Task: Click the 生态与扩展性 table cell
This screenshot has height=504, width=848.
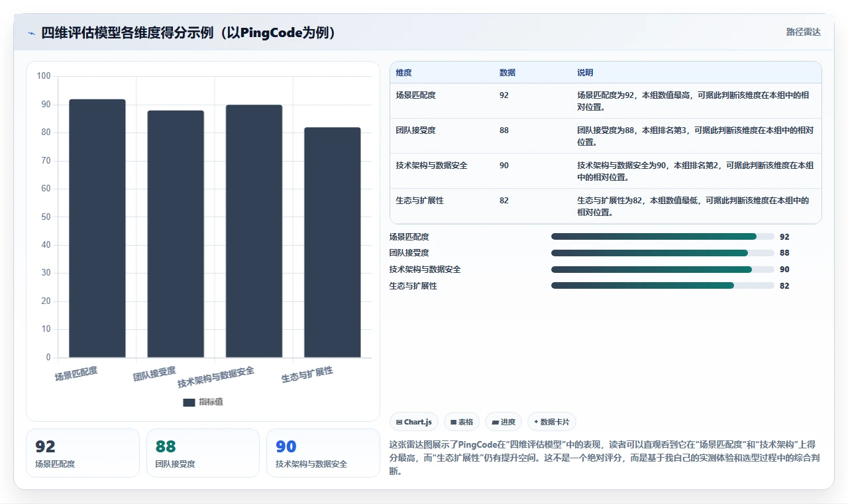Action: 419,201
